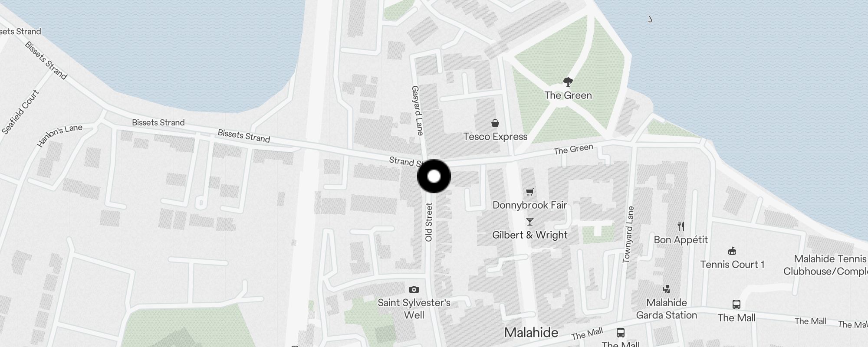Open the Donnybrook Fair place label
The width and height of the screenshot is (868, 347).
click(x=529, y=205)
